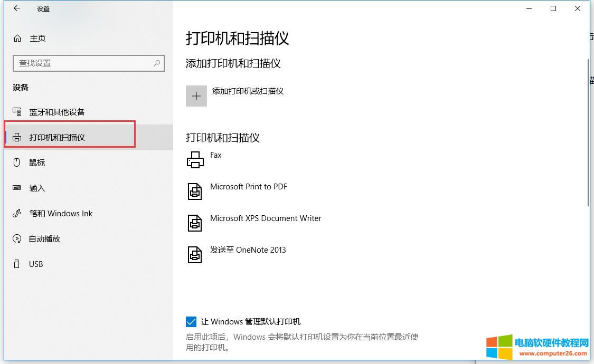Open 鼠标 settings page
Image resolution: width=594 pixels, height=364 pixels.
[x=89, y=162]
